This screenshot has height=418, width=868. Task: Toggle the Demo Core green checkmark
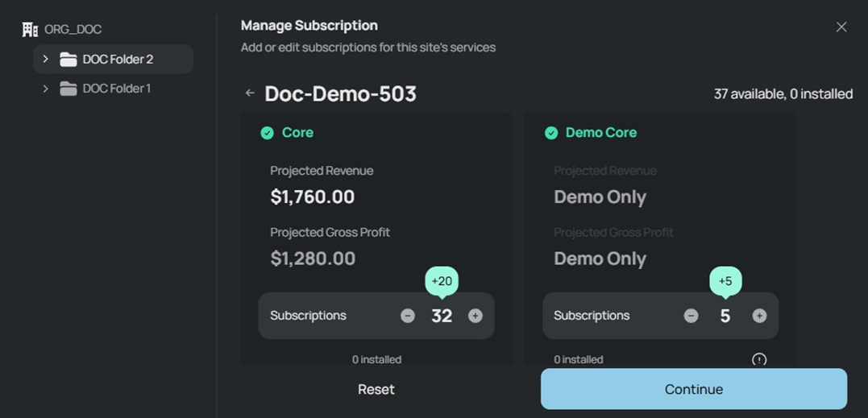pos(551,133)
